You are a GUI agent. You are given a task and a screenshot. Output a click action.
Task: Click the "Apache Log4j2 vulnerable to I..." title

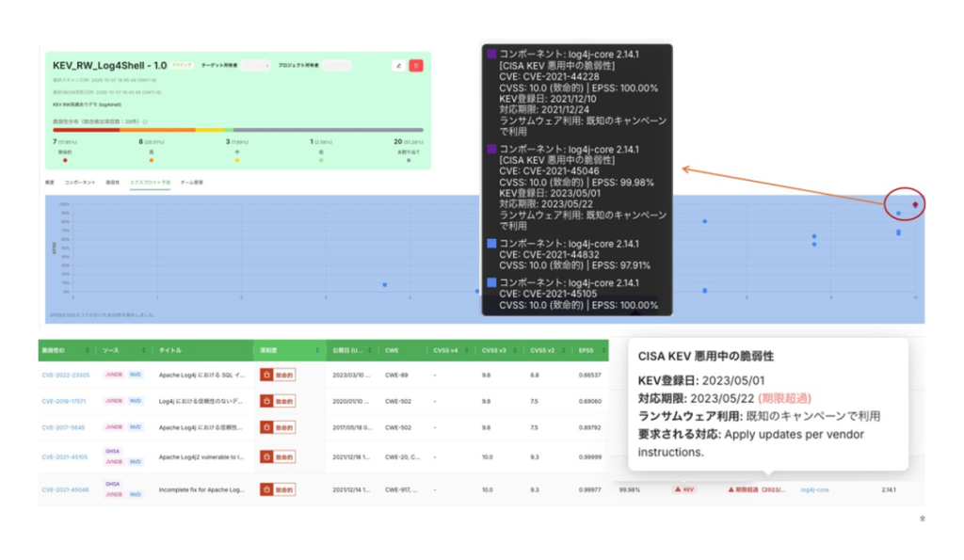(201, 456)
